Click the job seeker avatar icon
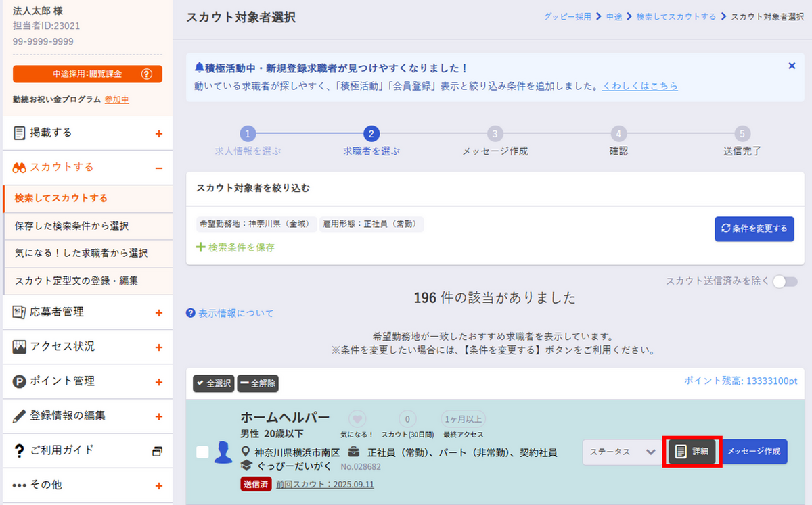The height and width of the screenshot is (505, 812). click(223, 453)
